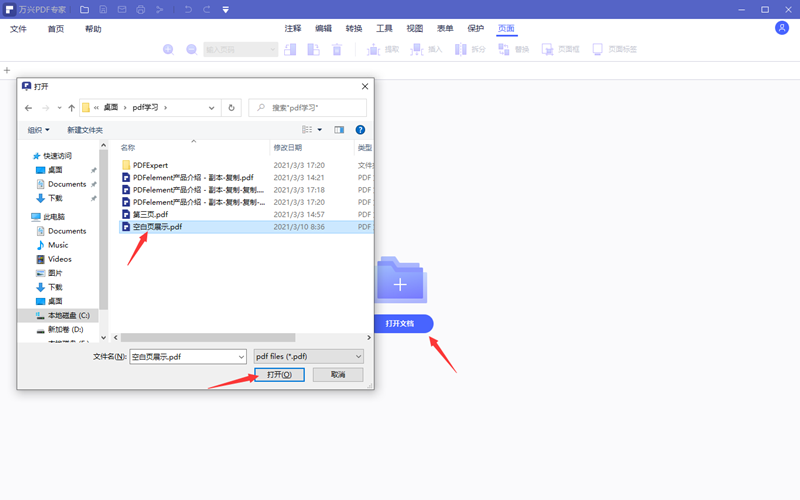Click the undo arrow in title bar
Viewport: 800px width, 500px height.
click(188, 9)
